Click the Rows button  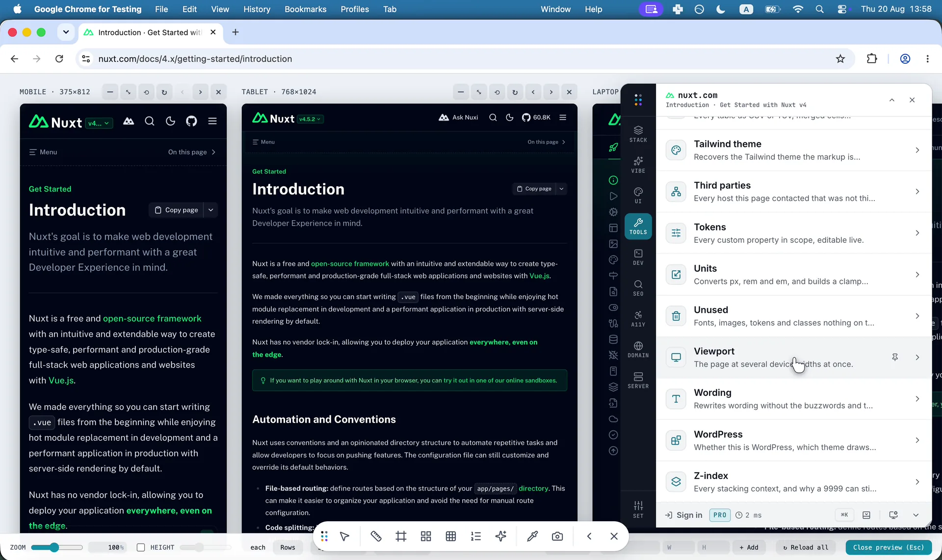click(288, 547)
